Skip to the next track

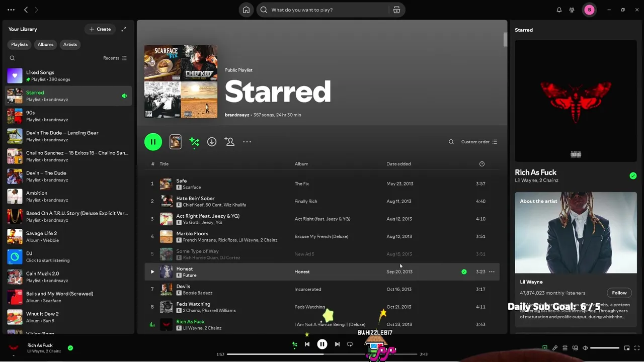337,344
